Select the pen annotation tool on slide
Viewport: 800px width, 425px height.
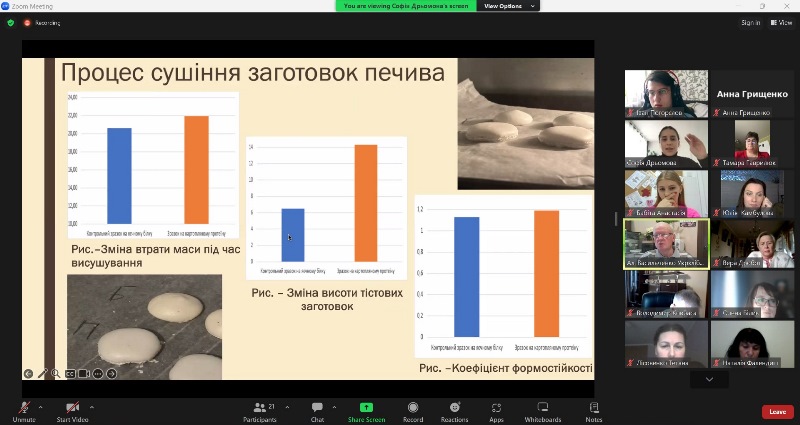pyautogui.click(x=42, y=374)
